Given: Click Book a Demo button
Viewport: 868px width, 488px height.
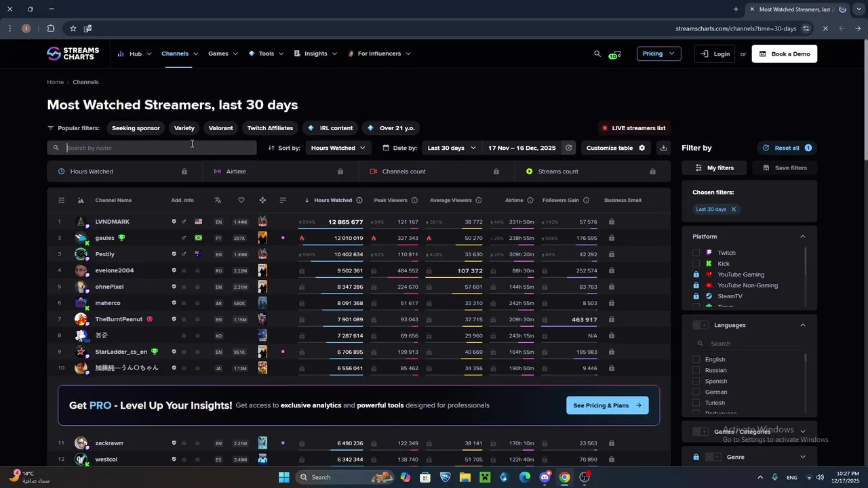Looking at the screenshot, I should 785,54.
